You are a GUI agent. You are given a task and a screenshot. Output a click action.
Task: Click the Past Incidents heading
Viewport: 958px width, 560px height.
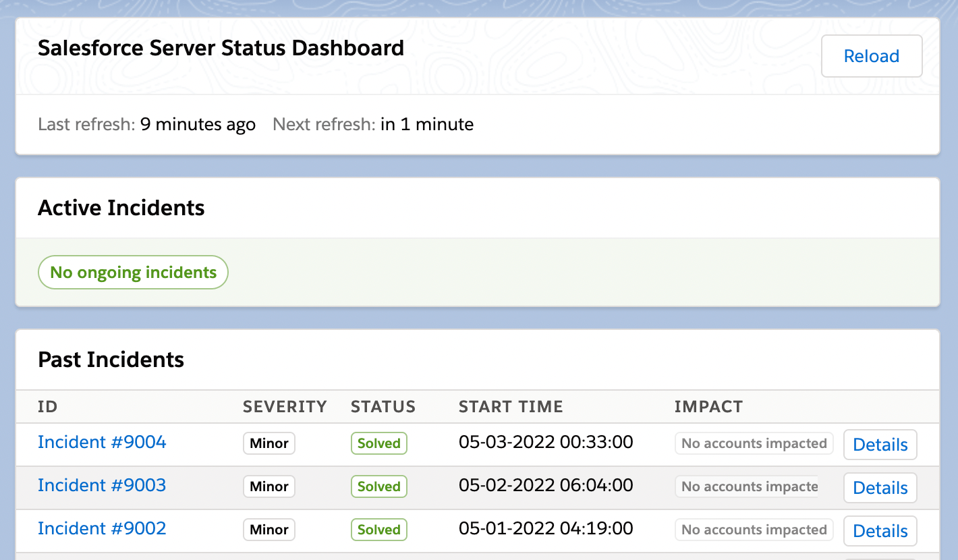click(x=111, y=360)
